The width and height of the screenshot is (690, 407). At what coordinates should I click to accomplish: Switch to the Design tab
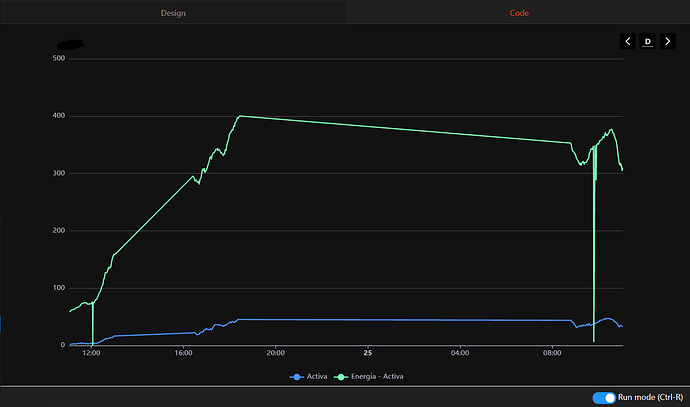(x=172, y=13)
